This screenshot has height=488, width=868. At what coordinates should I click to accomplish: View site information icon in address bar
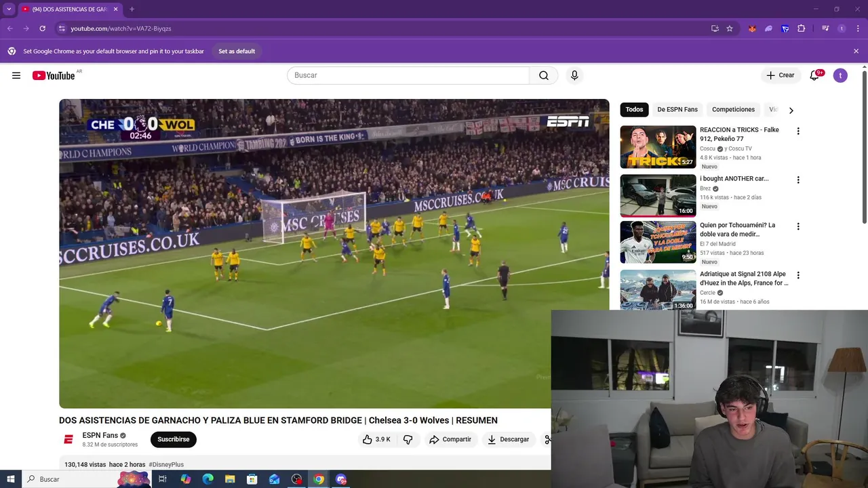pyautogui.click(x=62, y=28)
